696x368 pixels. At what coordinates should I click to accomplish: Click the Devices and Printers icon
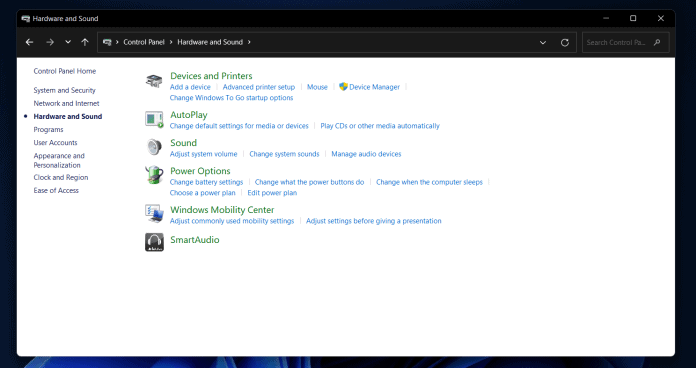pos(154,81)
